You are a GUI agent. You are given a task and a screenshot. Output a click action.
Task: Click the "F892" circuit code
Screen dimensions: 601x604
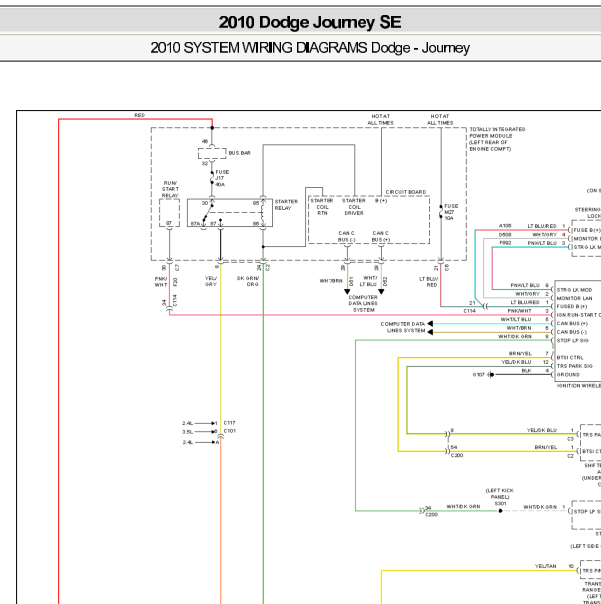(505, 243)
